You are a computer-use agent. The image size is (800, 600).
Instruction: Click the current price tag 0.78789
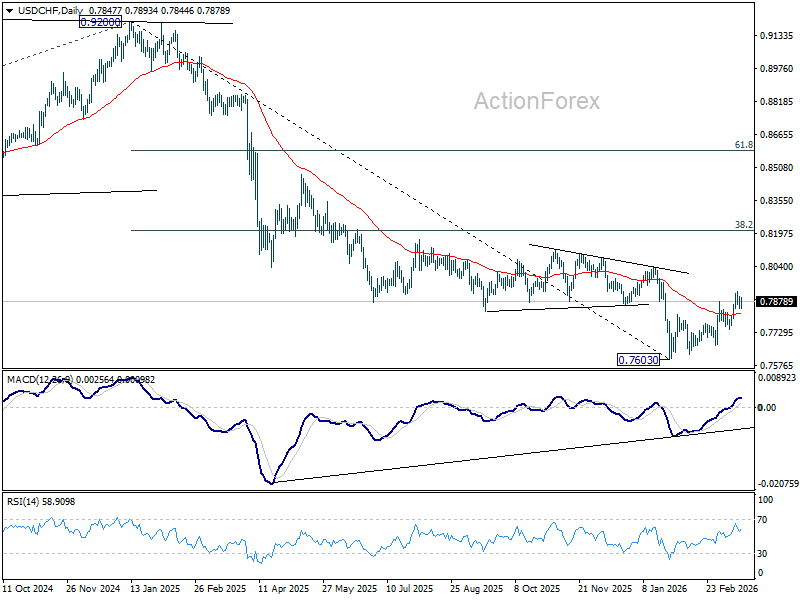tap(777, 302)
